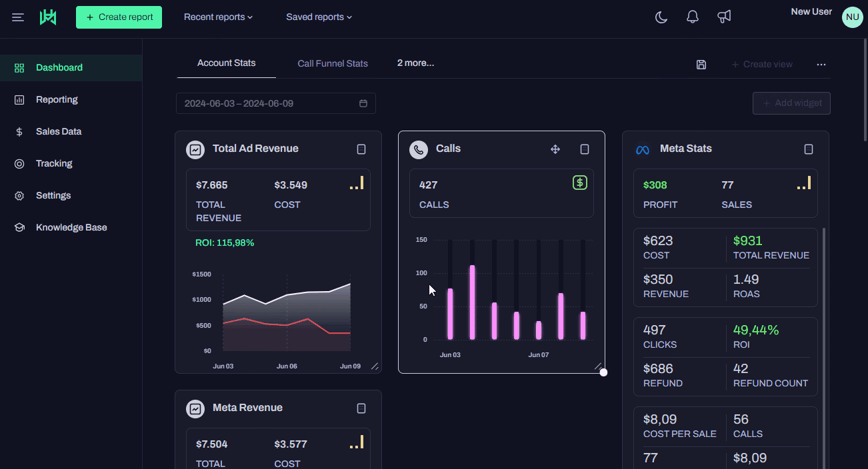Open widget options on Total Ad Revenue card

(x=361, y=149)
